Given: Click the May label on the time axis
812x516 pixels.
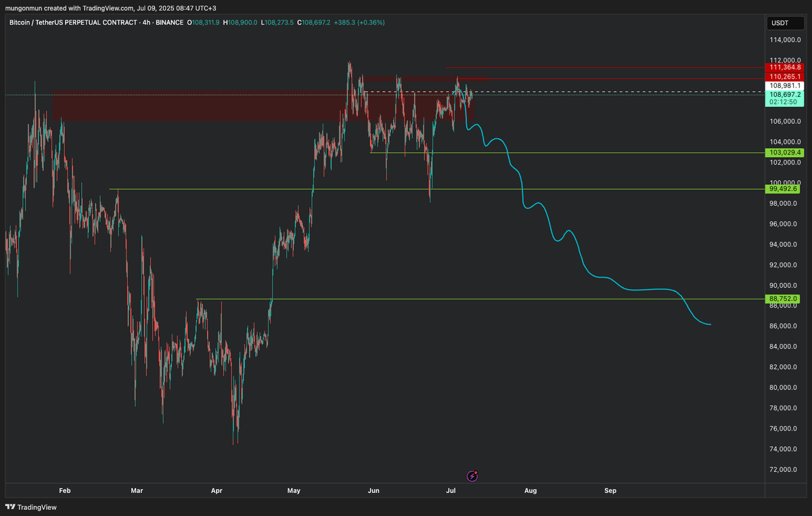Looking at the screenshot, I should 293,489.
